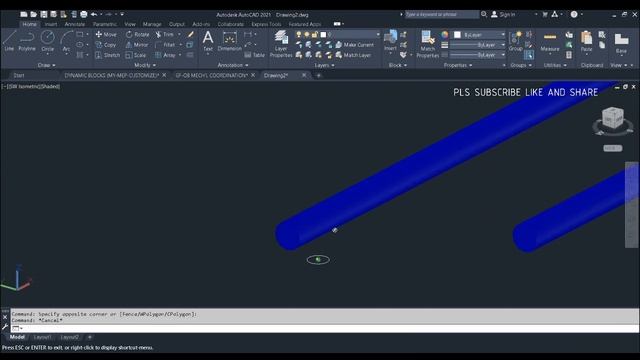The image size is (640, 360).
Task: Expand the Draw panel
Action: click(x=46, y=65)
